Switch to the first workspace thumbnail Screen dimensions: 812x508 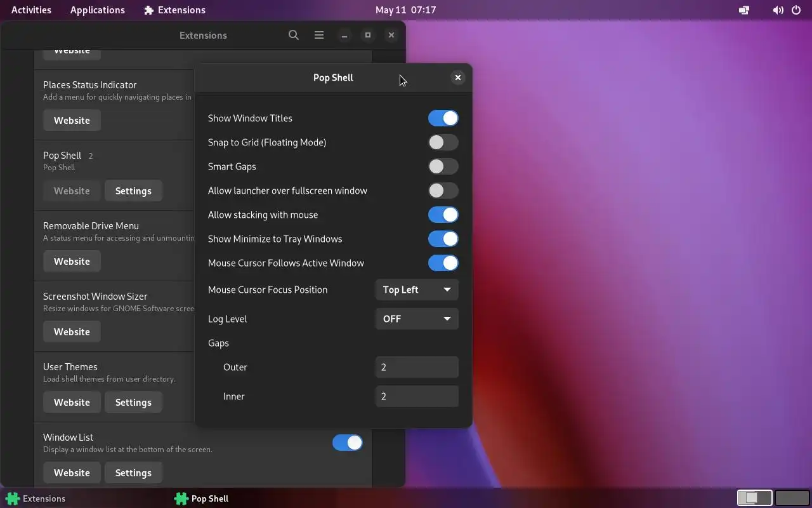tap(754, 498)
